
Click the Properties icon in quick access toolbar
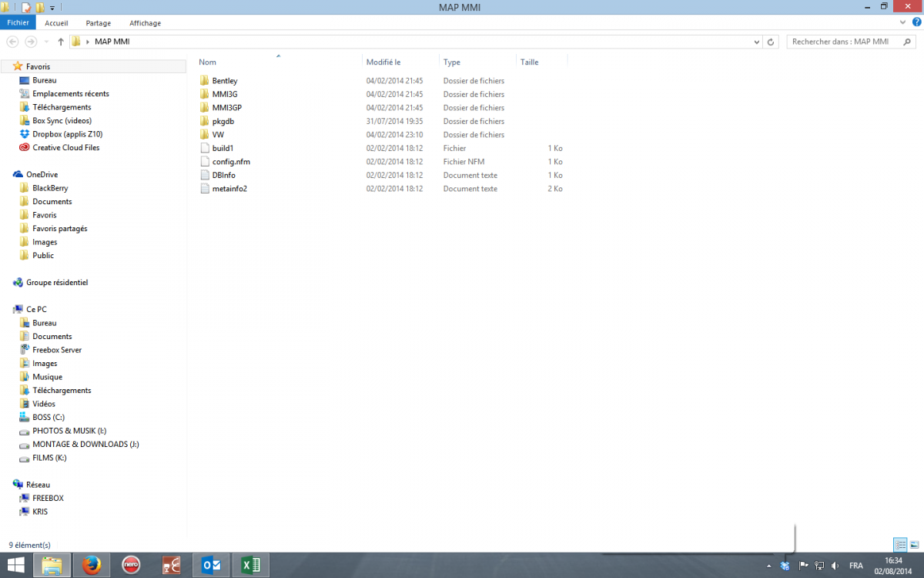26,8
